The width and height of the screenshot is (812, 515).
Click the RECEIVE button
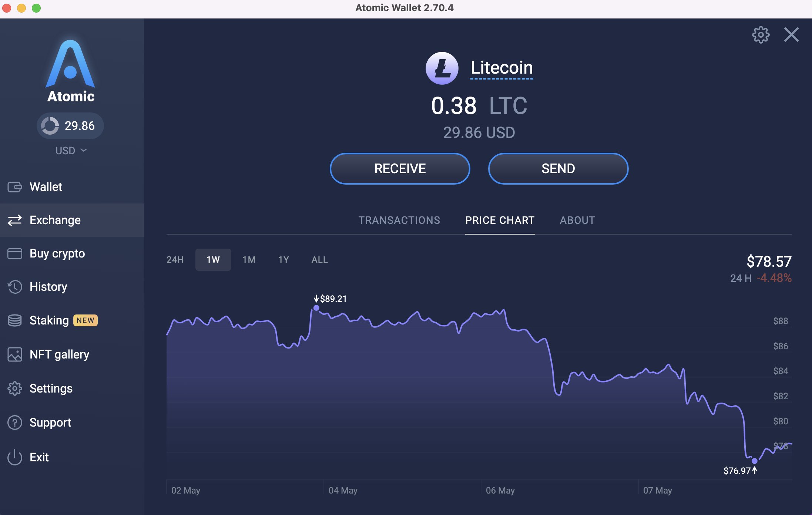pyautogui.click(x=400, y=168)
